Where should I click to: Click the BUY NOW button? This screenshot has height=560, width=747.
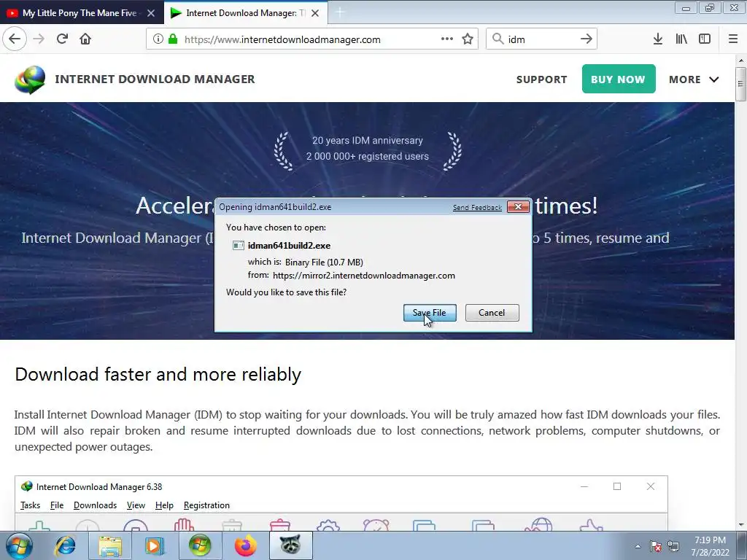619,79
